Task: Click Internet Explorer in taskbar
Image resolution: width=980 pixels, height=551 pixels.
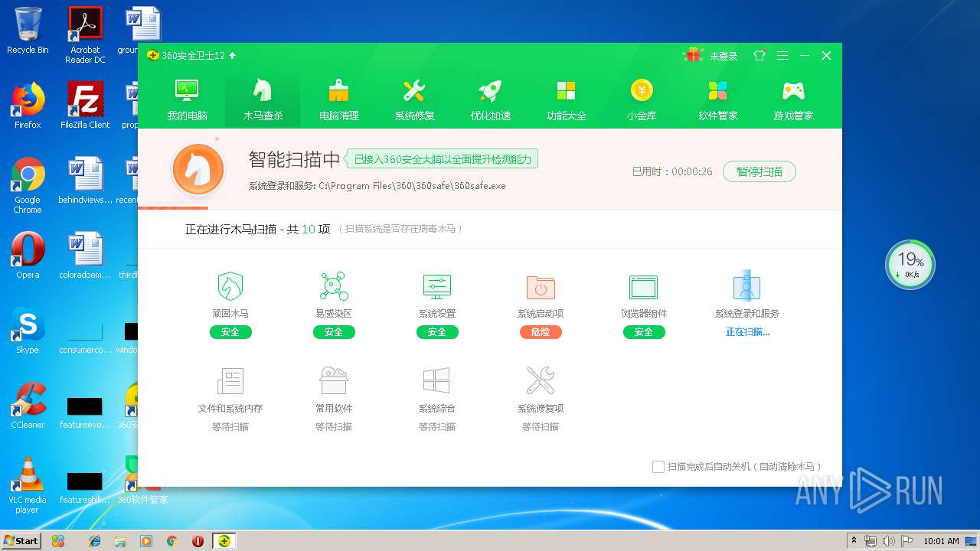Action: click(95, 541)
